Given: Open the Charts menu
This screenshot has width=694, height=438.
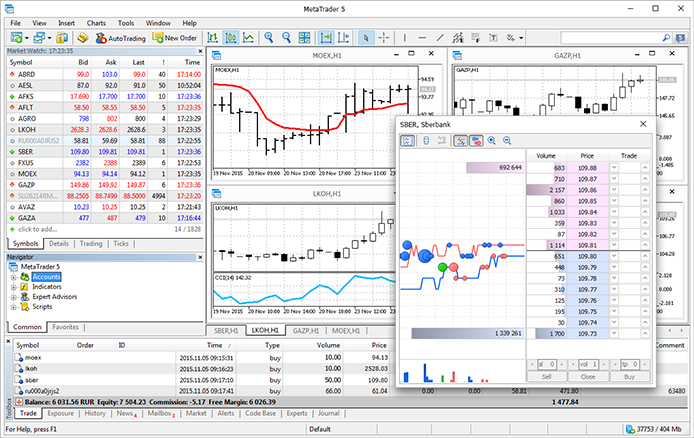Looking at the screenshot, I should point(96,23).
